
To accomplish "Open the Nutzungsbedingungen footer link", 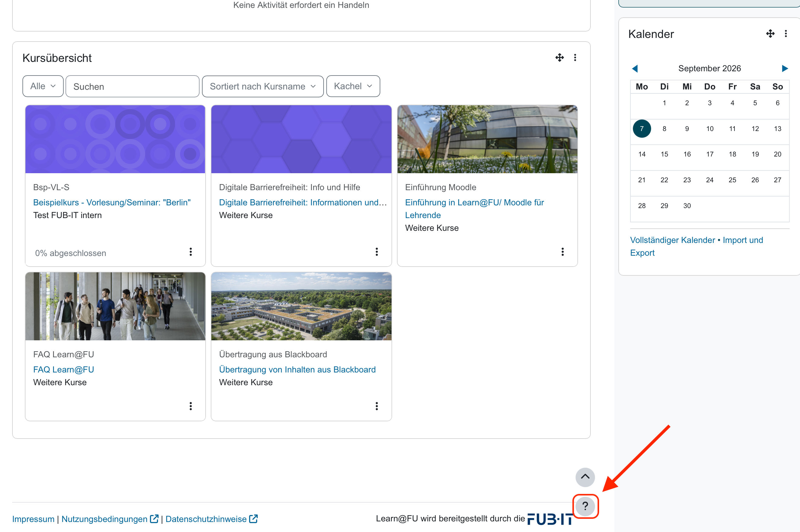I will pos(104,519).
